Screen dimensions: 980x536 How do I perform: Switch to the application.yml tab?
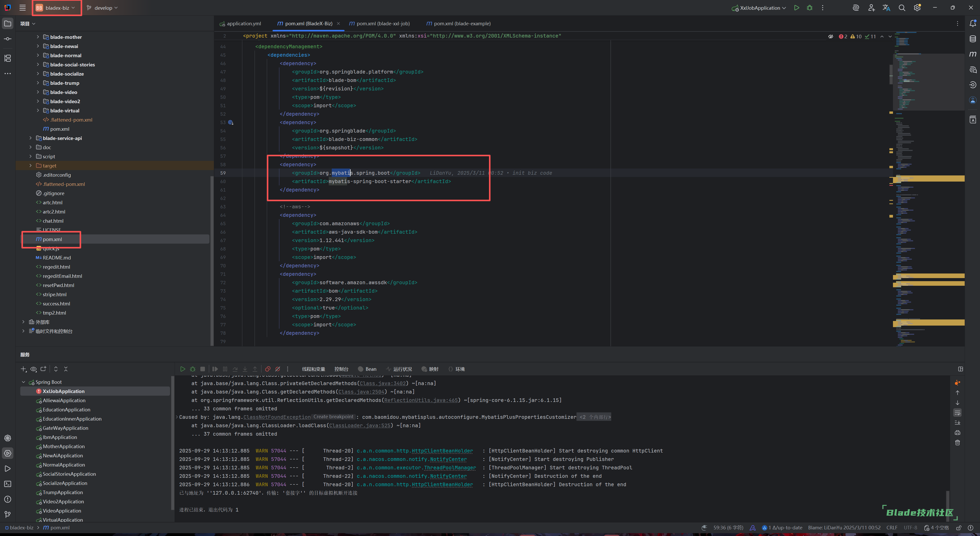coord(240,23)
